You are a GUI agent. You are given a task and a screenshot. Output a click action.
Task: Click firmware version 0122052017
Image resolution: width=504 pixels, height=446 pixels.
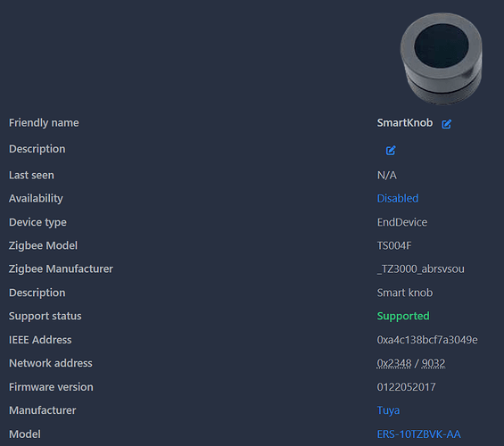(406, 387)
